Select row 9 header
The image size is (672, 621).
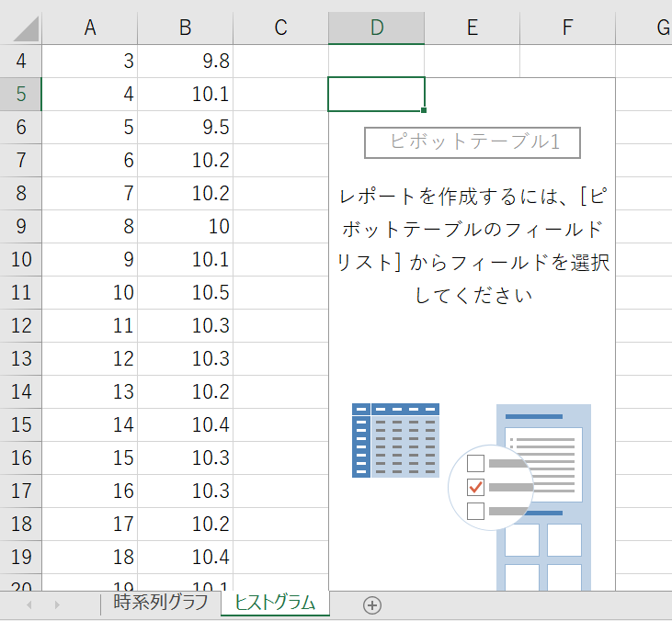pyautogui.click(x=20, y=226)
